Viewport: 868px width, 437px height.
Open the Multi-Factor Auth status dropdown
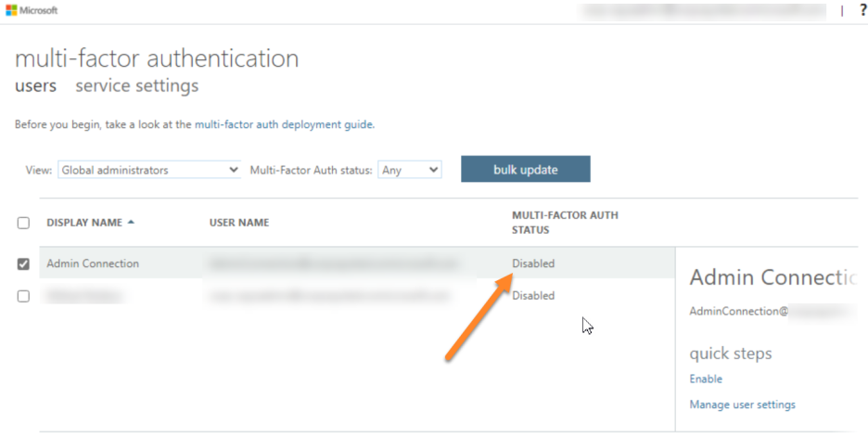pos(410,170)
